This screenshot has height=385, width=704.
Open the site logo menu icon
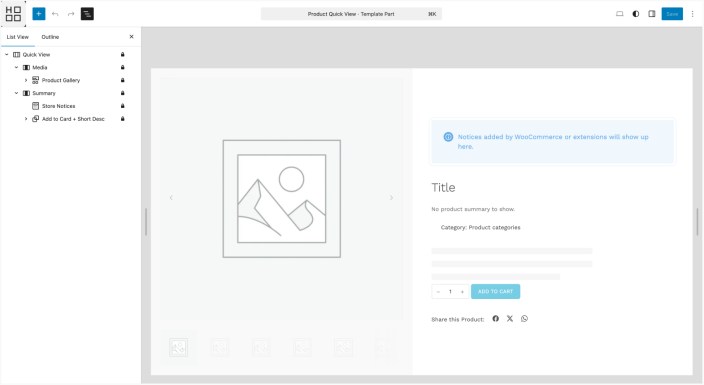[x=13, y=13]
